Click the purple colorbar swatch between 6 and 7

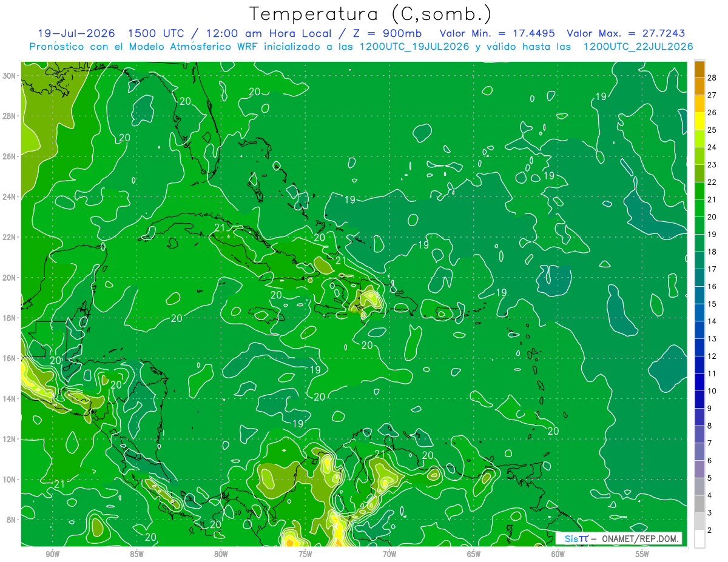[699, 452]
